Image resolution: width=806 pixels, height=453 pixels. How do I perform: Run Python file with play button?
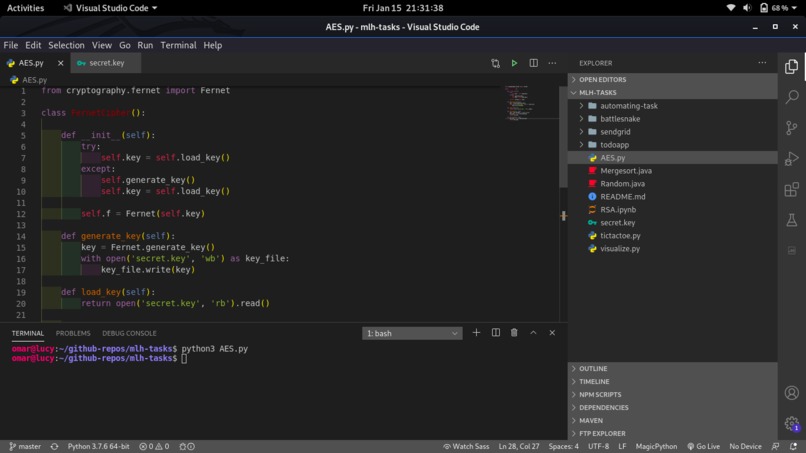[x=514, y=63]
